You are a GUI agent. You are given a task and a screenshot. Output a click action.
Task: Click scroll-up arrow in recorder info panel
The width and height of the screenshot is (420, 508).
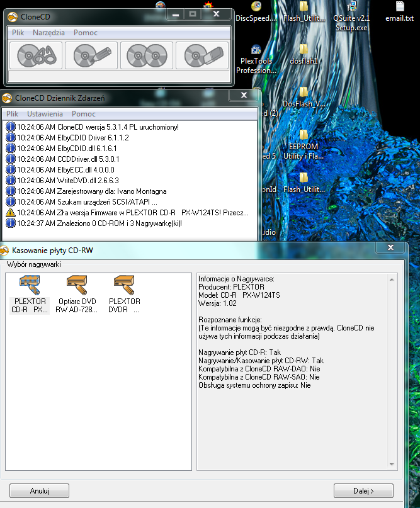[x=392, y=279]
